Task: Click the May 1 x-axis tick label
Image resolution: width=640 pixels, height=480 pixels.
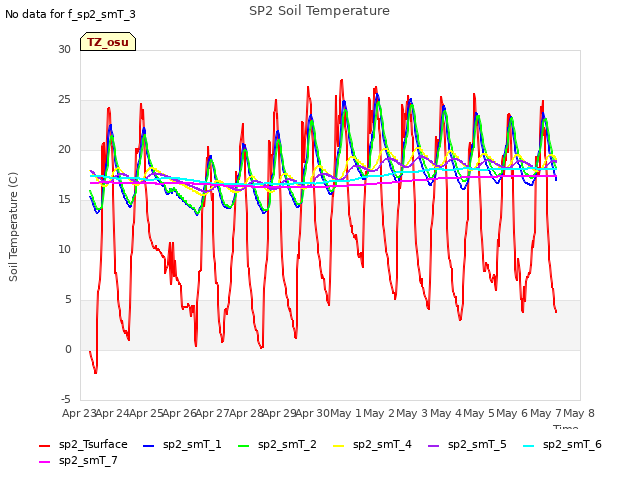Action: coord(346,413)
